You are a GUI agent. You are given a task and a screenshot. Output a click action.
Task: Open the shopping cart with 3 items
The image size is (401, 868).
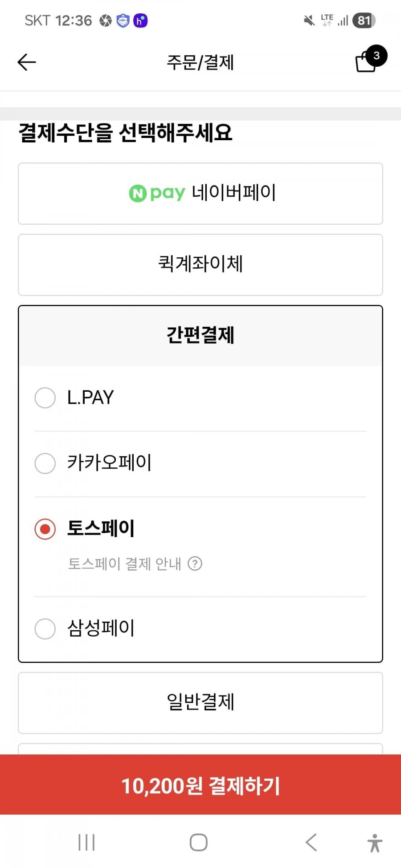[368, 61]
